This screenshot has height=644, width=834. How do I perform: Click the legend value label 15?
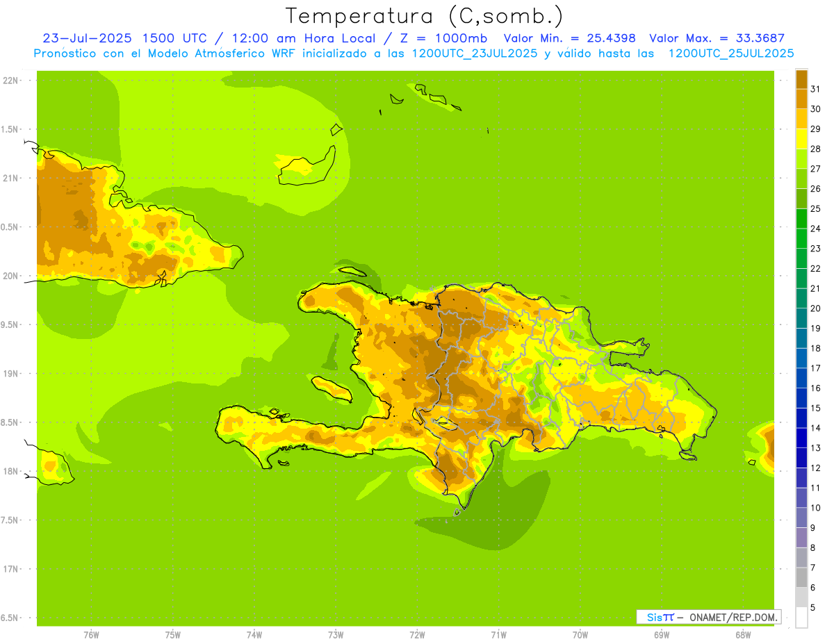[x=815, y=408]
